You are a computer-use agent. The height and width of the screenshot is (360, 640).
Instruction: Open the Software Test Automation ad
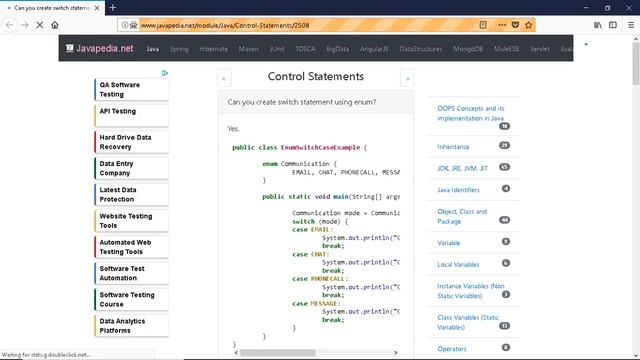click(x=131, y=273)
